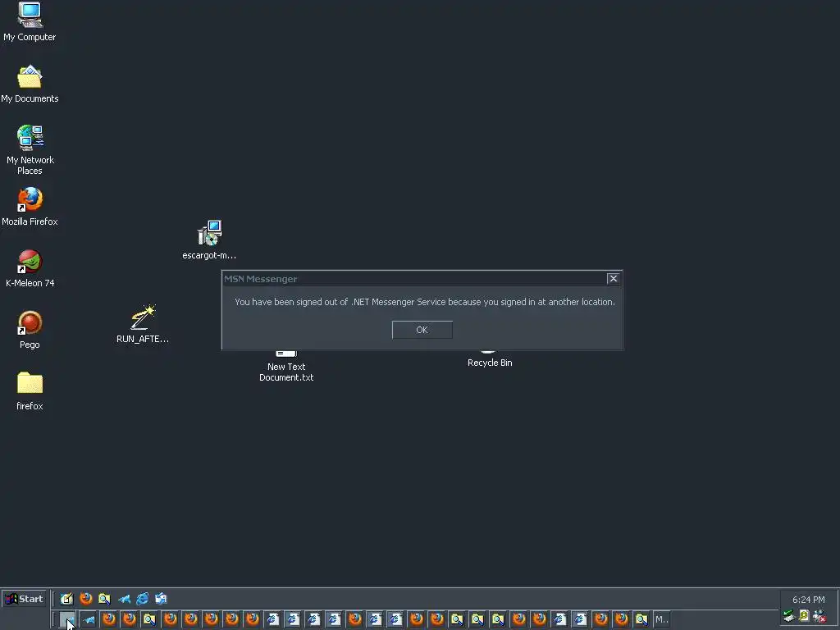Launch Firefox from the Quick Launch bar
The image size is (840, 630).
click(x=85, y=598)
